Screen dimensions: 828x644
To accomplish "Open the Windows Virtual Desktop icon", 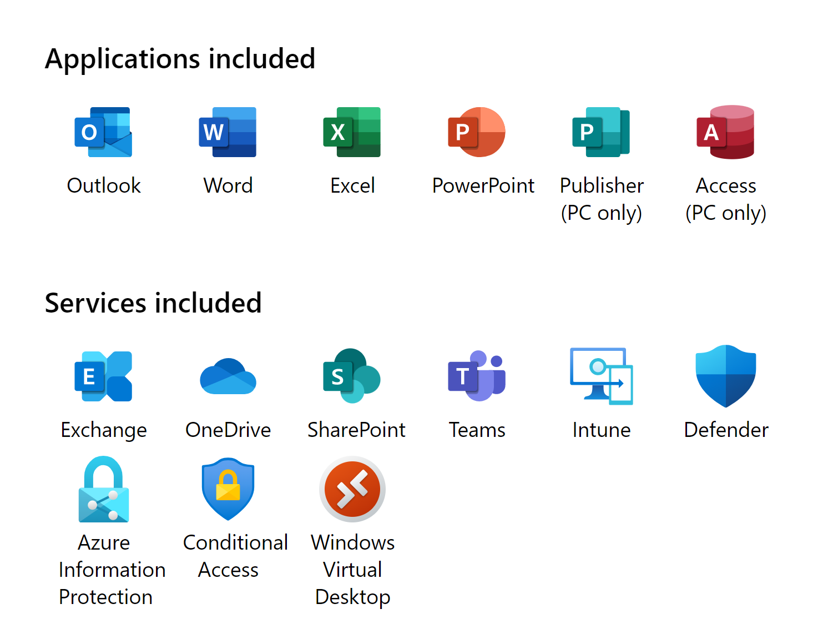I will pyautogui.click(x=352, y=489).
